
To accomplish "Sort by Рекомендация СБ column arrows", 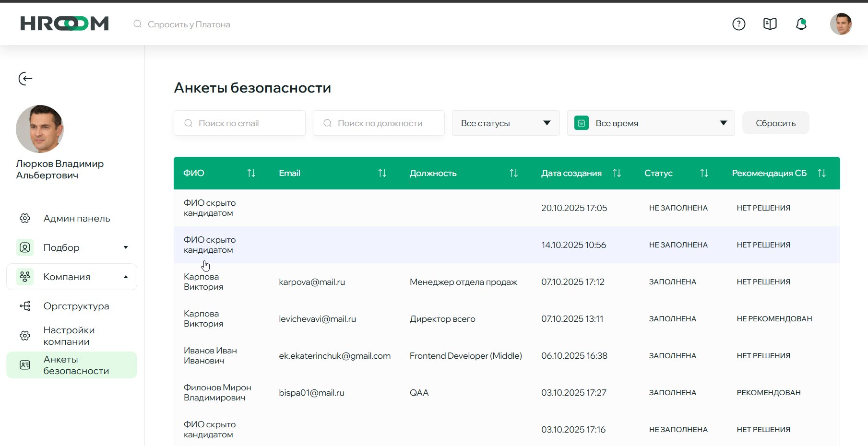I will 822,173.
